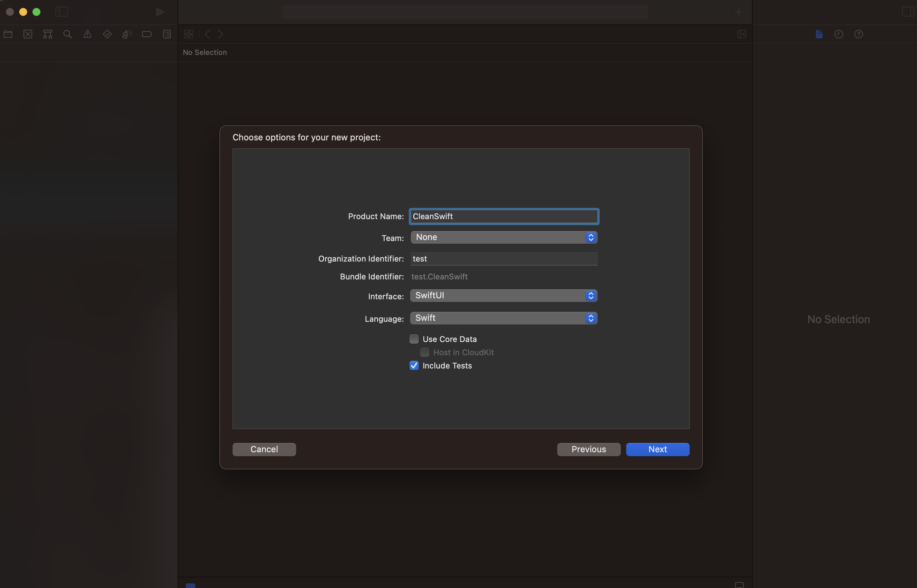This screenshot has width=917, height=588.
Task: Open the Breakpoint navigator icon
Action: 147,34
